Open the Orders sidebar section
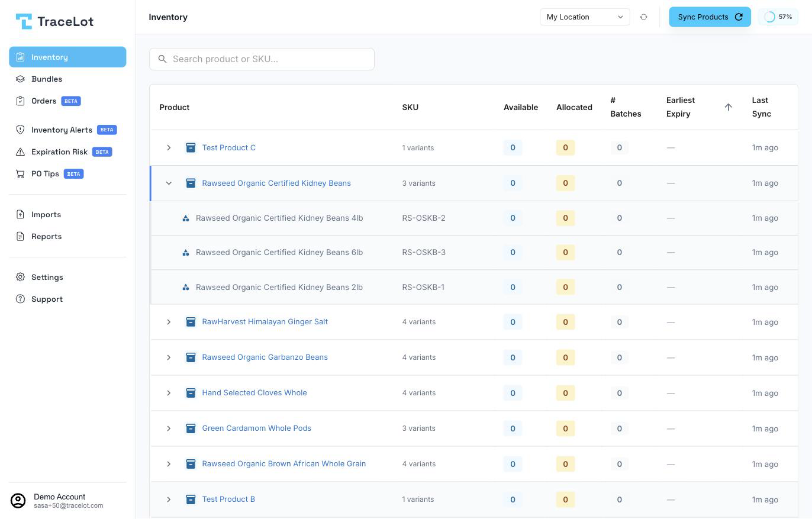Screen dimensions: 812x519 (x=67, y=101)
